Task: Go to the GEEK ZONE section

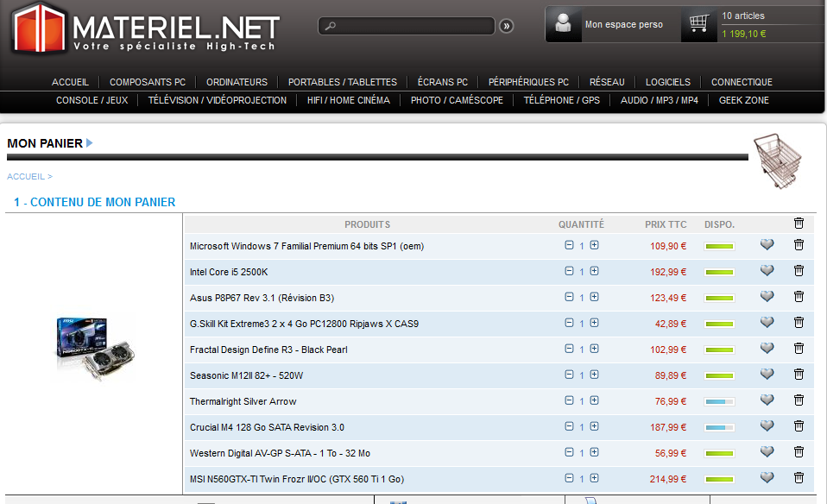Action: (x=743, y=100)
